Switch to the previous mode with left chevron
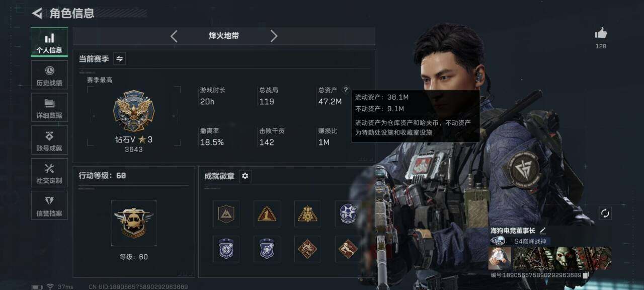Viewport: 644px width, 290px height. point(174,36)
